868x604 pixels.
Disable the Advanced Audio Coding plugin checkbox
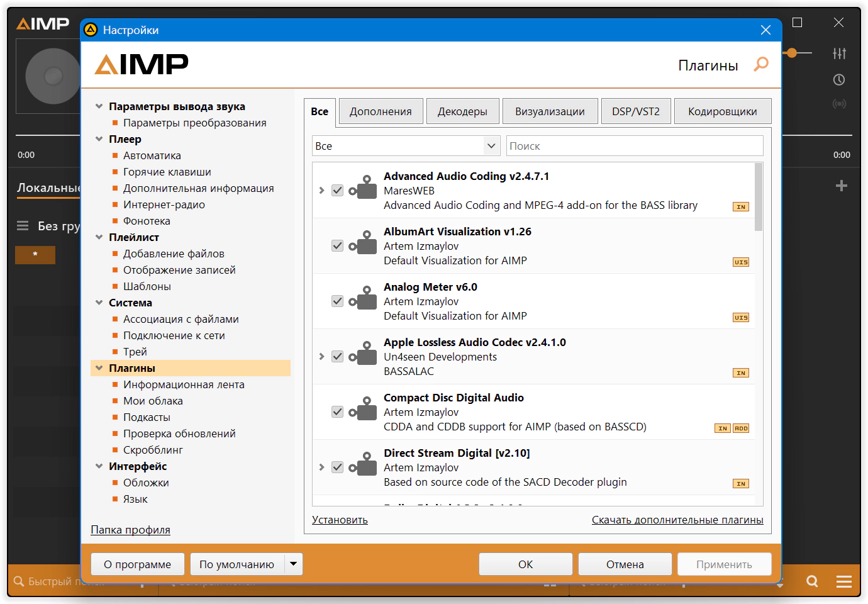coord(338,190)
